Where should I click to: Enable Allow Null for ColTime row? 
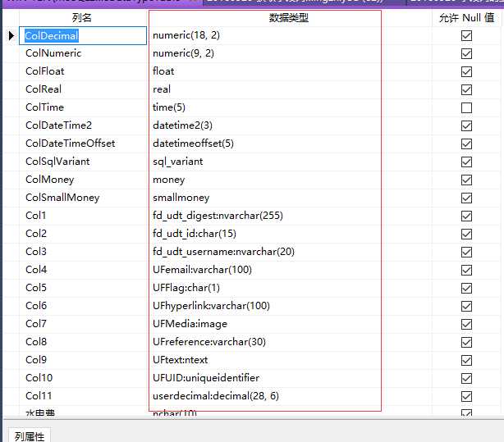[466, 107]
